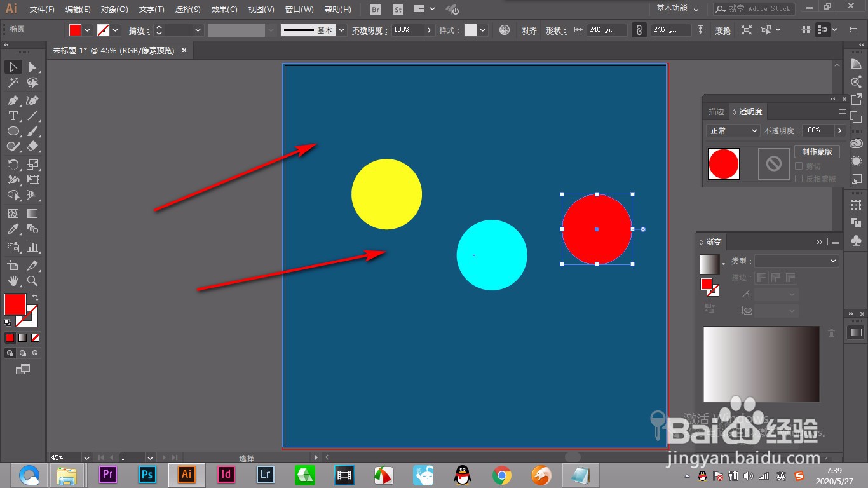This screenshot has width=868, height=488.
Task: Select the Artboard tool
Action: click(x=13, y=265)
